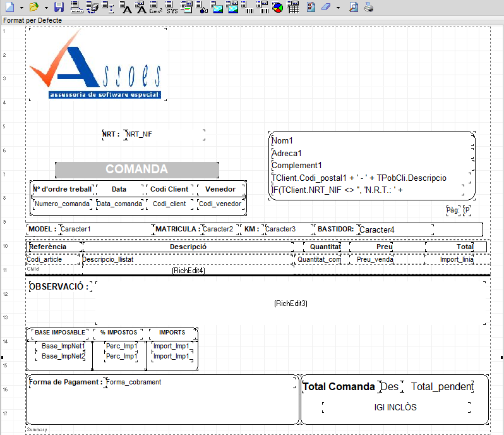The image size is (504, 435).
Task: Click the New report icon
Action: [x=10, y=7]
